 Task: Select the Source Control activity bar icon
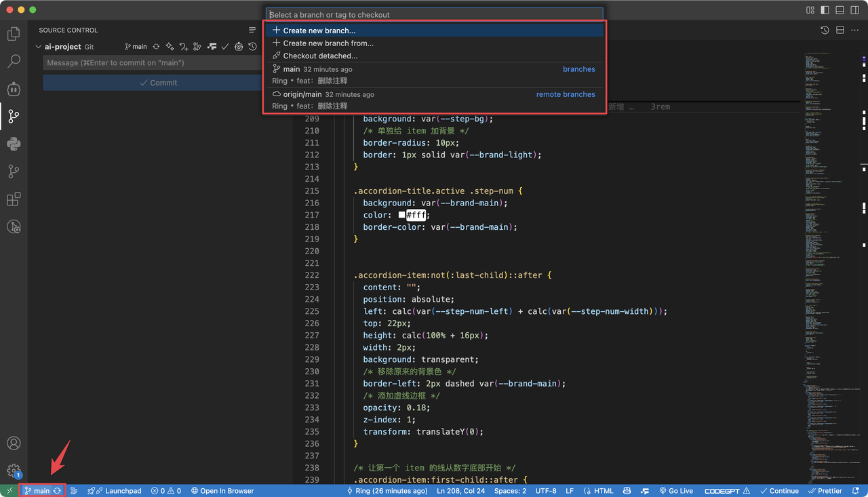[x=14, y=117]
